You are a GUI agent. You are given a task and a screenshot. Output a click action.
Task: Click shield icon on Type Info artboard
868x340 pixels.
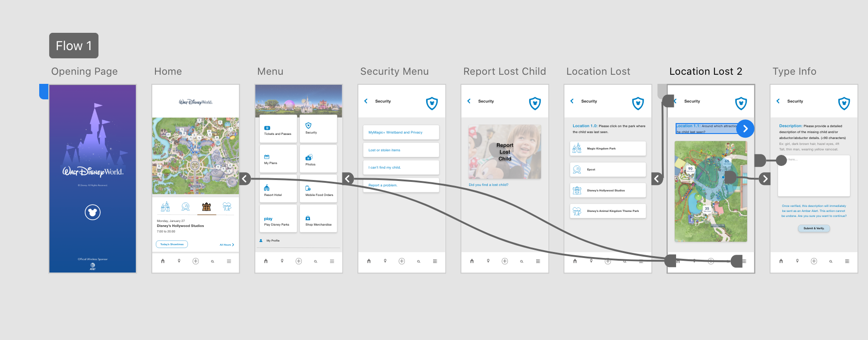tap(844, 103)
